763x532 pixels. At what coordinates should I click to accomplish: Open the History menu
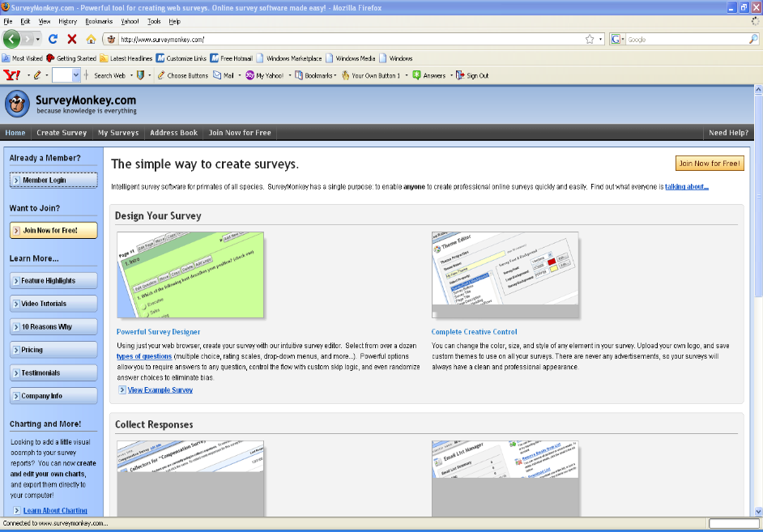[x=68, y=21]
